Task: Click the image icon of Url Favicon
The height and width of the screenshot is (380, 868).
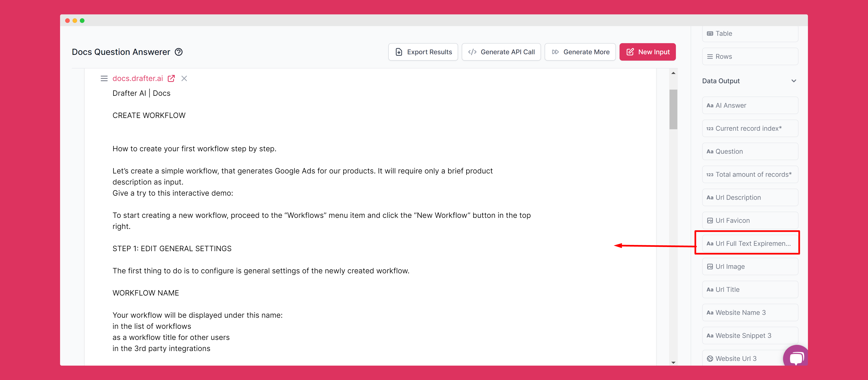Action: (710, 221)
